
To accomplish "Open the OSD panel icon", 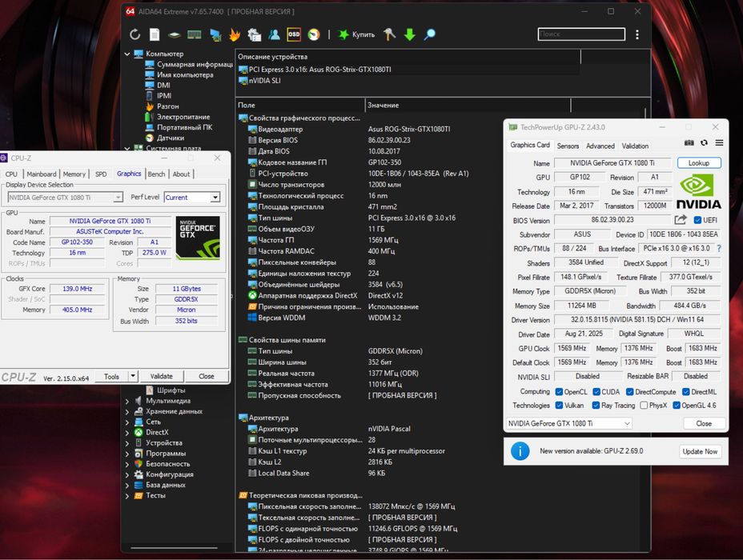I will pyautogui.click(x=294, y=34).
